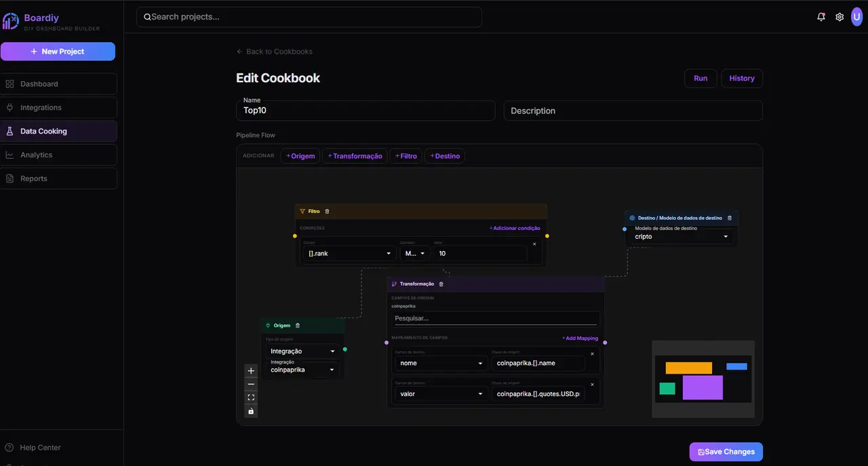The width and height of the screenshot is (868, 466).
Task: Click Adicionar condição in the Filtro node
Action: pyautogui.click(x=515, y=229)
